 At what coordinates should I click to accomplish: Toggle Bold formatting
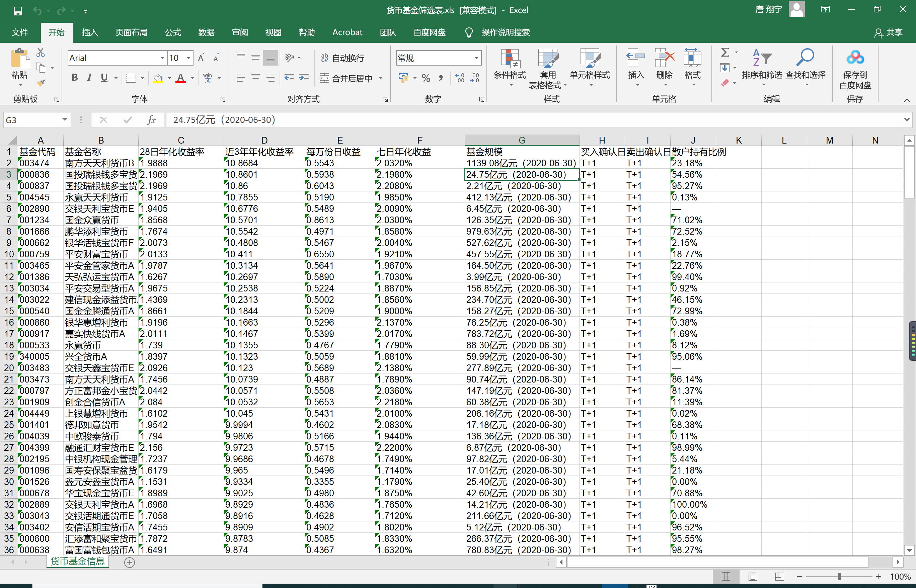[x=74, y=78]
